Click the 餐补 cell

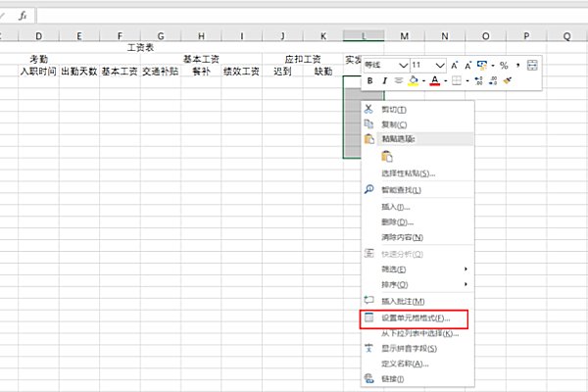point(201,72)
